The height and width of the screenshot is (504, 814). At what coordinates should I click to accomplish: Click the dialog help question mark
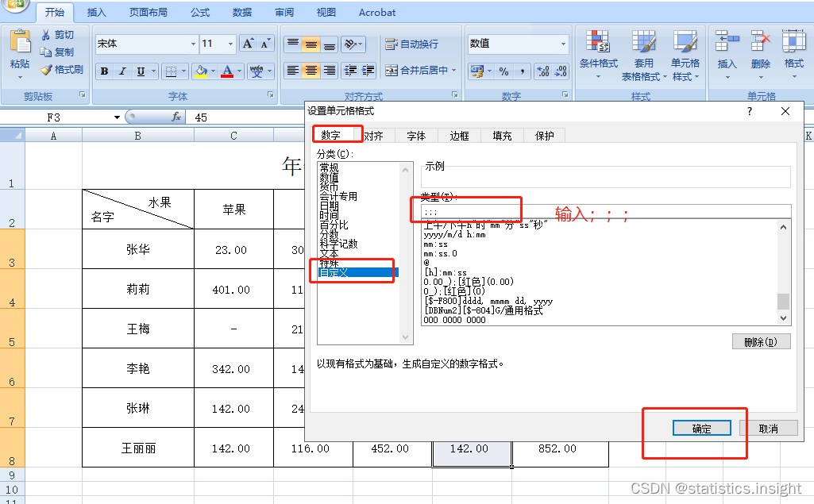[750, 111]
